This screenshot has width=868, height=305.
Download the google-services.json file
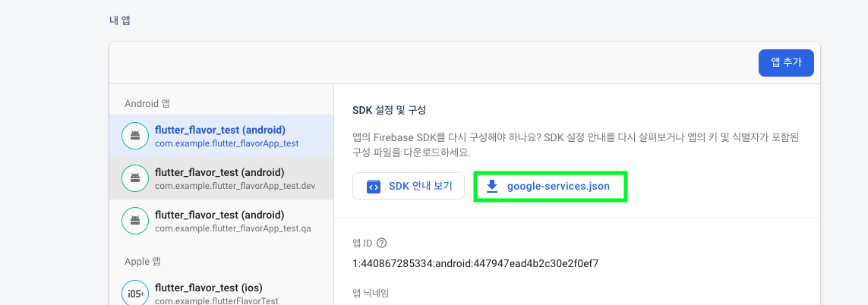(x=551, y=187)
